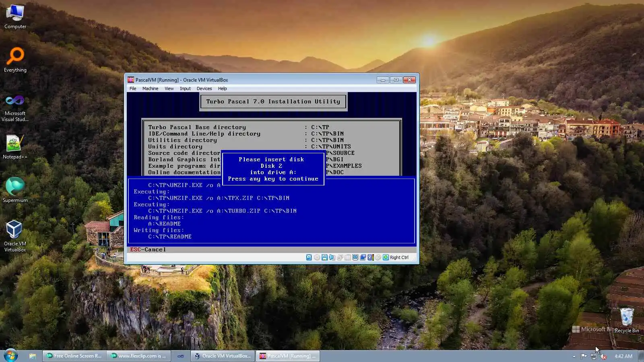Viewport: 644px width, 362px height.
Task: Click "Turbo Pascal Base directory" line
Action: (x=197, y=127)
